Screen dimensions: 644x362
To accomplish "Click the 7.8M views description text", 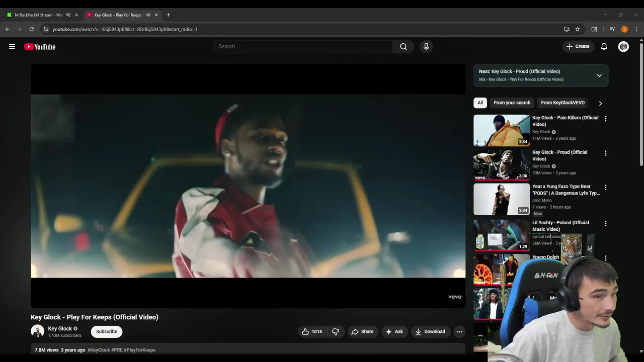I will pyautogui.click(x=47, y=350).
